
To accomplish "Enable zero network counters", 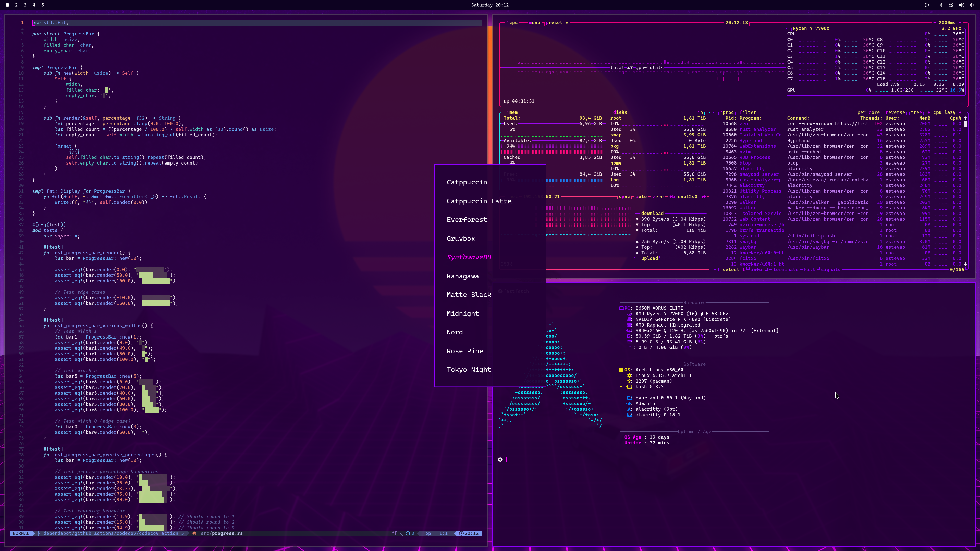I will [658, 197].
